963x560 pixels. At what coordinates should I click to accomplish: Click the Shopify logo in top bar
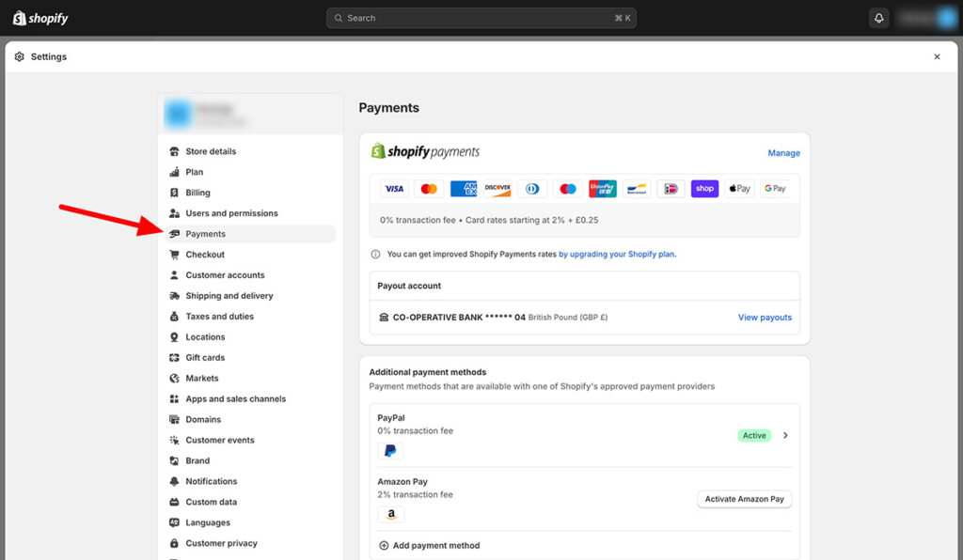(x=40, y=18)
